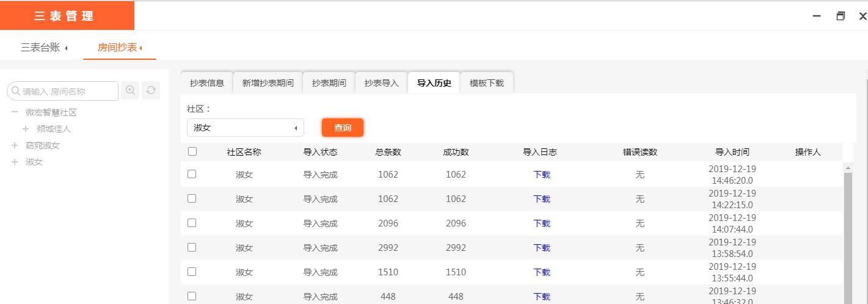
Task: Click the magnifier icon inside the room name search box
Action: (15, 91)
